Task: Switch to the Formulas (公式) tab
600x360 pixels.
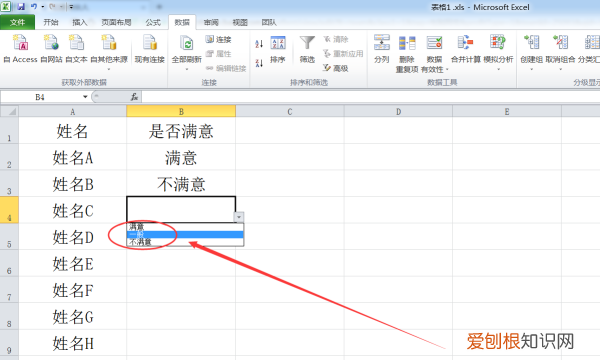Action: click(x=153, y=23)
